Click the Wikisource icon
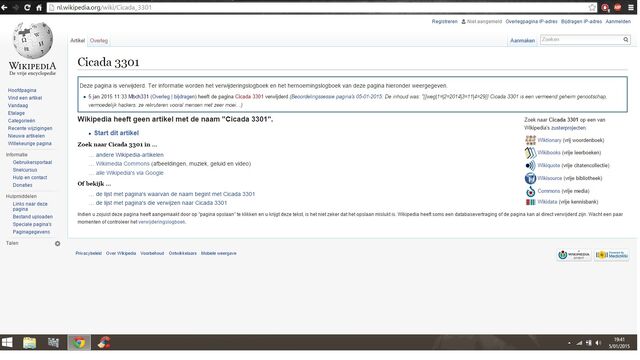640x360 pixels. pyautogui.click(x=530, y=178)
